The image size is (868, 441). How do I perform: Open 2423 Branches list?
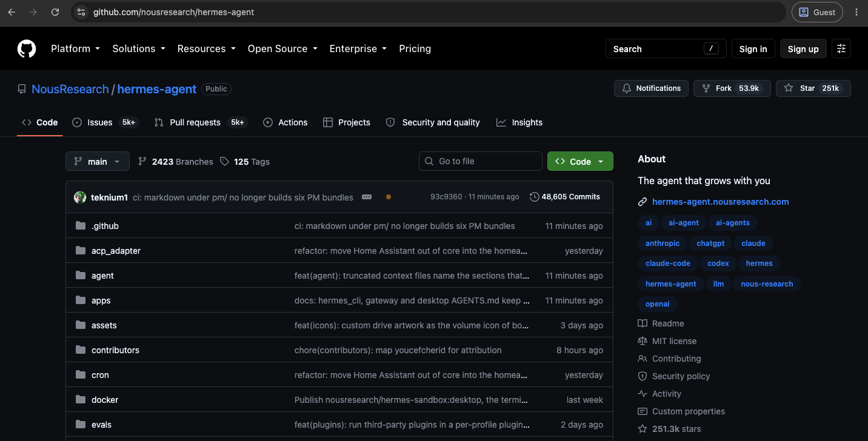point(176,162)
